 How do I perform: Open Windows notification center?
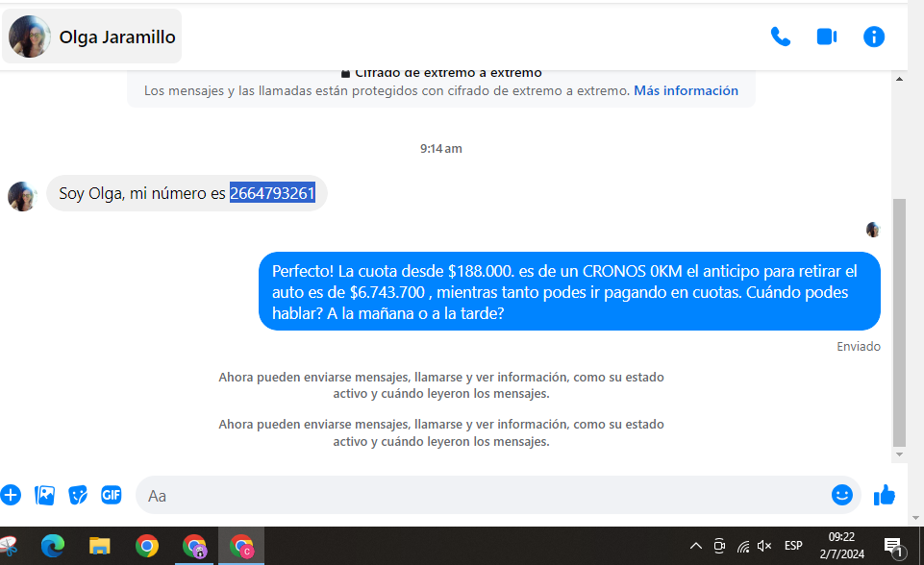[x=892, y=546]
